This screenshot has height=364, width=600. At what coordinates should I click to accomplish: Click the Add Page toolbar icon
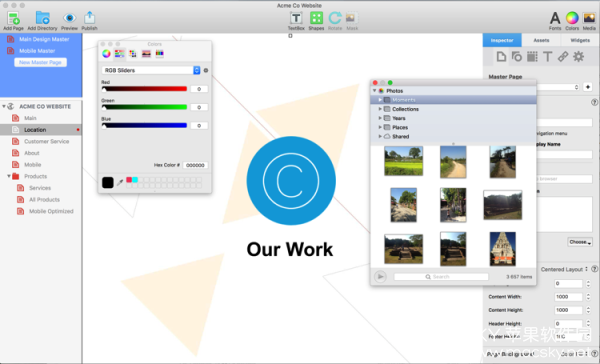[x=13, y=18]
